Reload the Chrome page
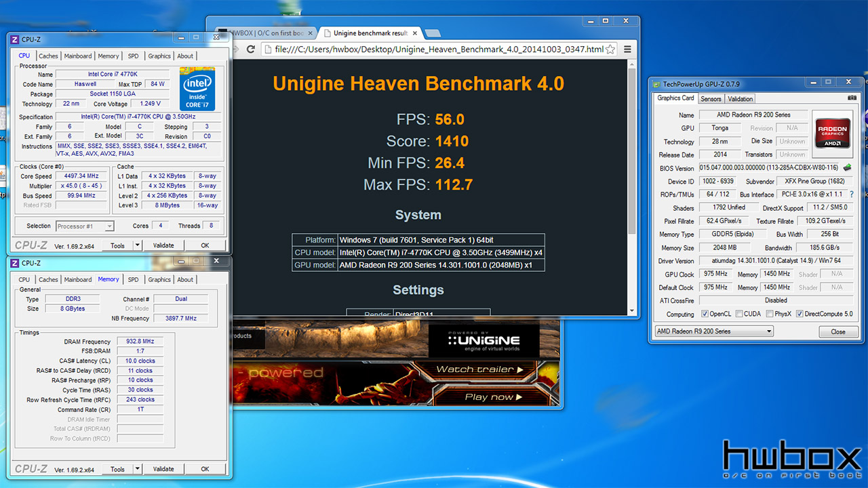The image size is (868, 488). tap(251, 49)
